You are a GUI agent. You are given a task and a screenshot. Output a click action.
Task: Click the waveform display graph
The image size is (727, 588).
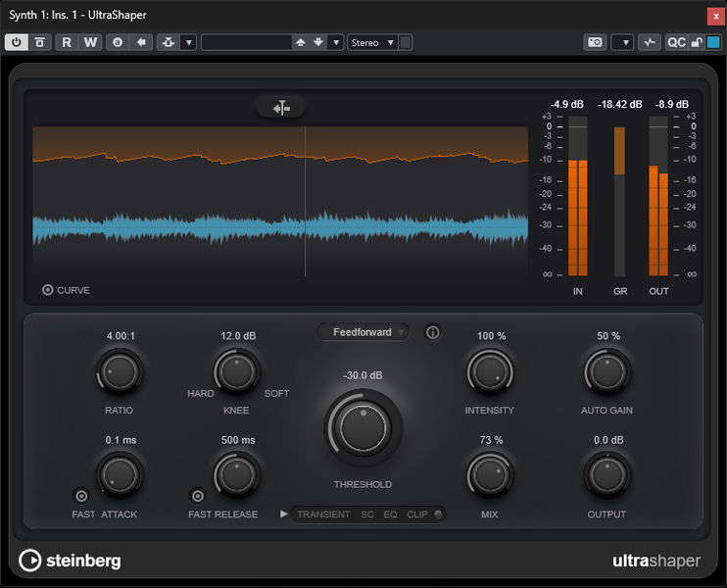(x=280, y=201)
